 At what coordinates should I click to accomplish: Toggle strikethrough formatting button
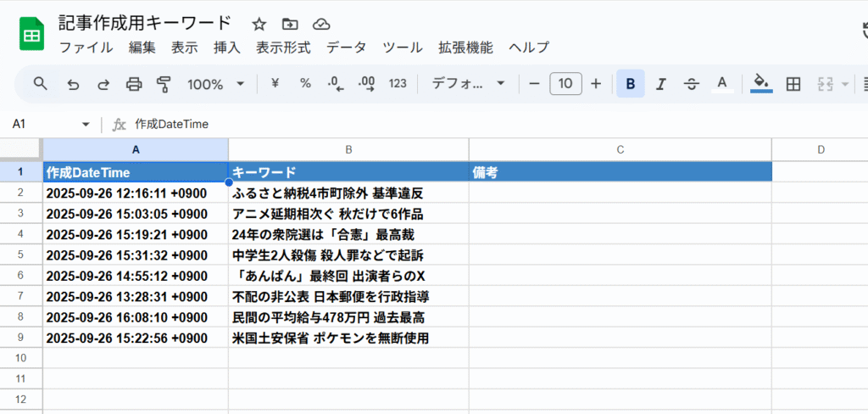(692, 83)
